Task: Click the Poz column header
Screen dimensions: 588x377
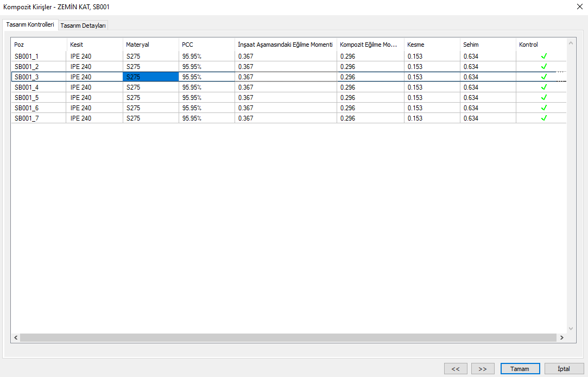Action: (x=38, y=45)
